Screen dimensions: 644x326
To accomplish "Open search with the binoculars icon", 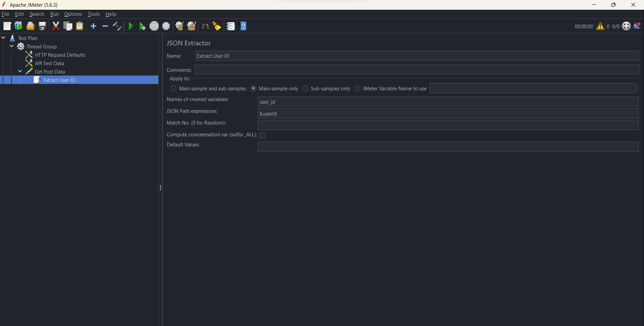I will 205,26.
